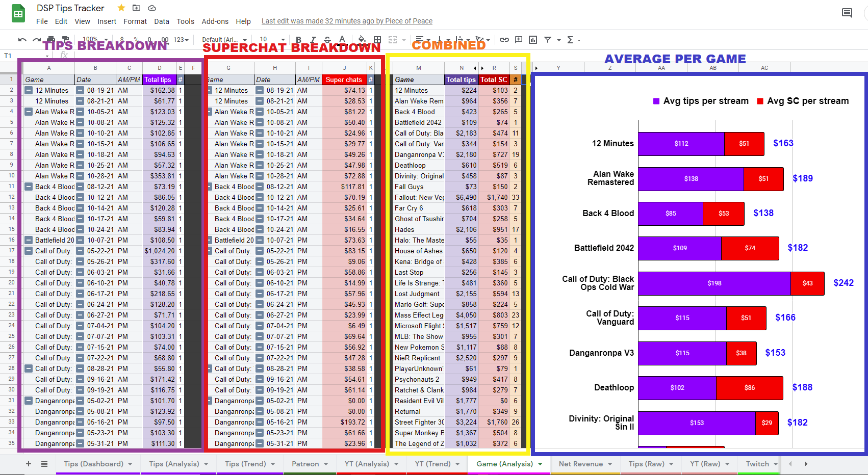Screen dimensions: 868x475
Task: Collapse the 08-19-21 date group in superchat section
Action: [x=260, y=90]
